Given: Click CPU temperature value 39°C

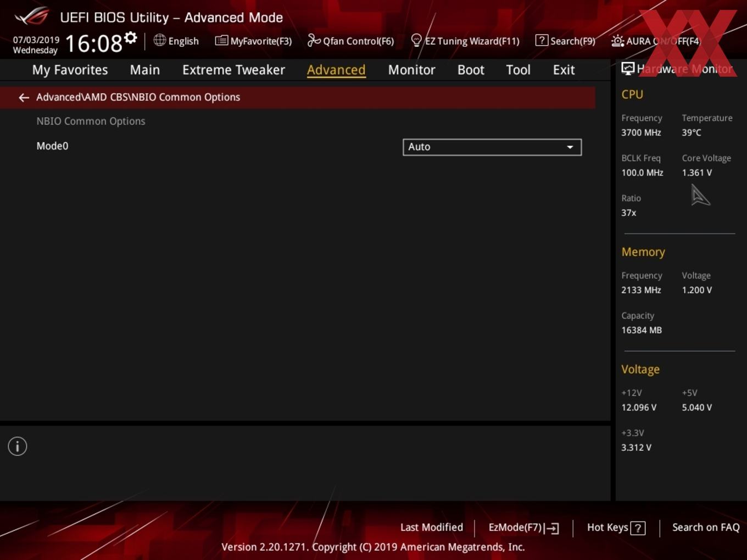Looking at the screenshot, I should (692, 132).
